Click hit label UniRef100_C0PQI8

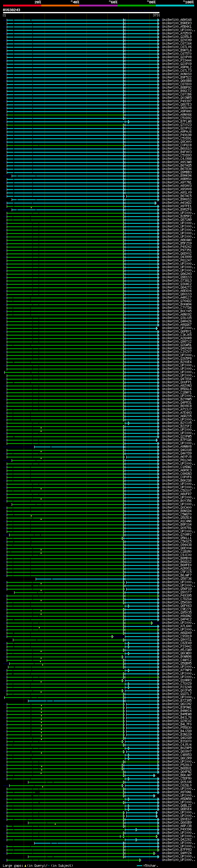(177, 145)
